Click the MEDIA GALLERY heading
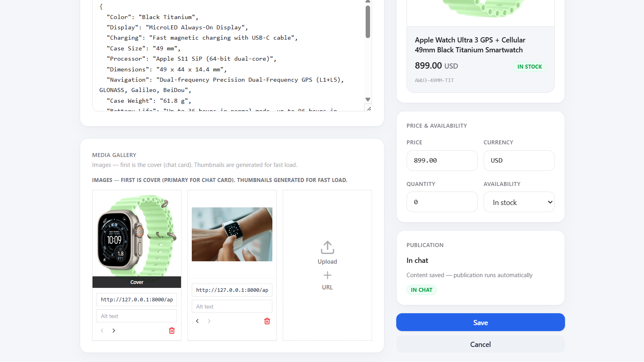The height and width of the screenshot is (362, 644). [x=114, y=155]
